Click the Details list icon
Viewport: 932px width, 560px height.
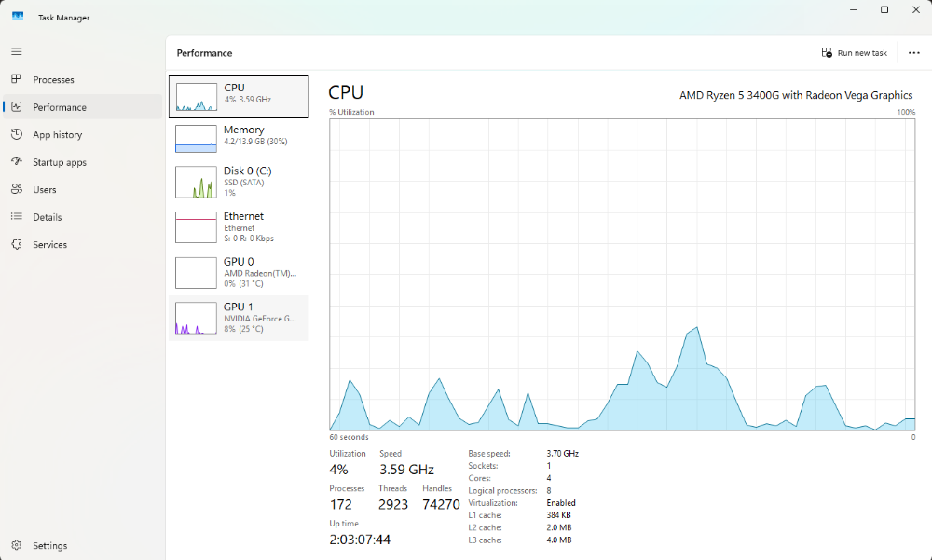point(17,216)
